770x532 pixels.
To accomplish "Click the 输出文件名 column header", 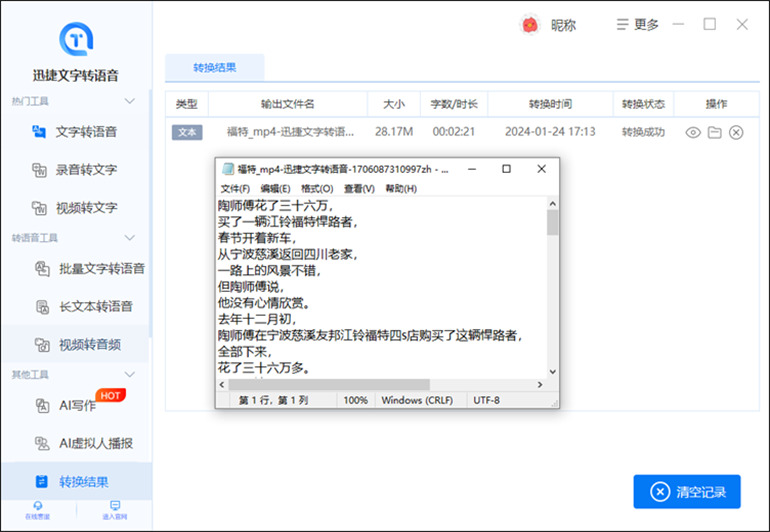I will coord(288,104).
